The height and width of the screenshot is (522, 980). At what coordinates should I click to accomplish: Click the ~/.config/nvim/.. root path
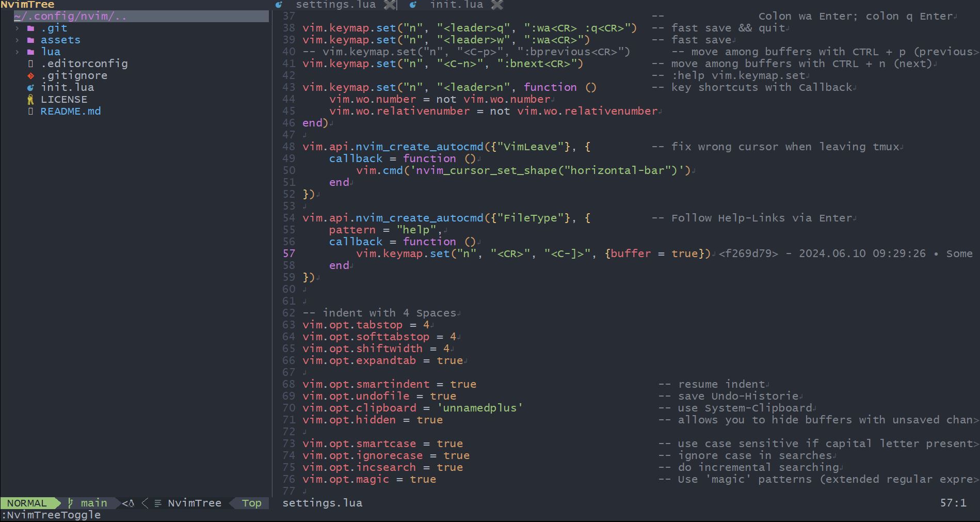point(70,16)
